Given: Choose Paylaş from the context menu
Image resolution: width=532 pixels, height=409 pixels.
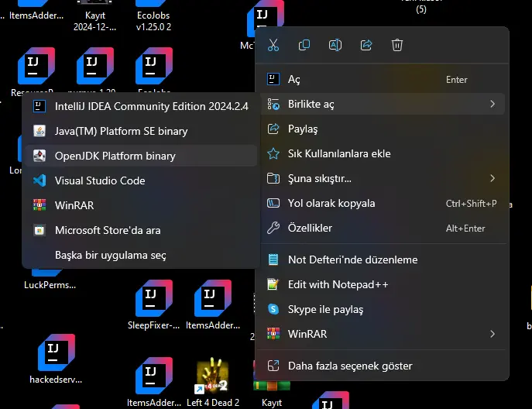Looking at the screenshot, I should click(x=383, y=129).
